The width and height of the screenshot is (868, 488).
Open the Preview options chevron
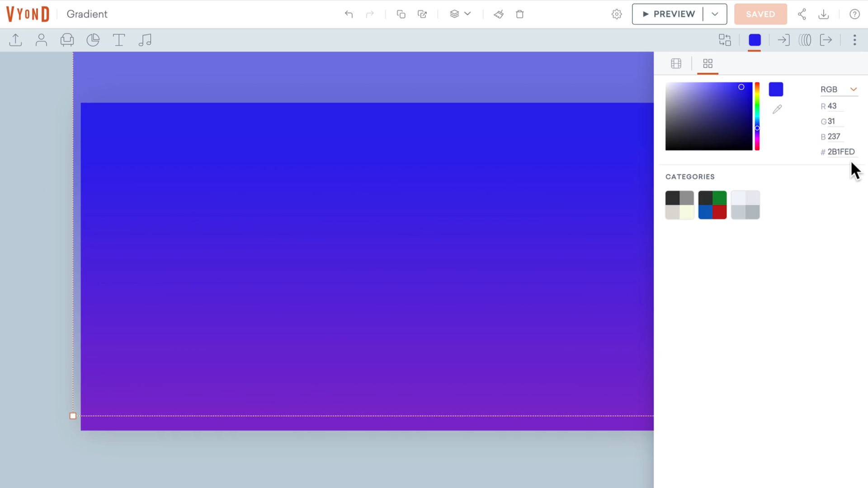tap(715, 14)
